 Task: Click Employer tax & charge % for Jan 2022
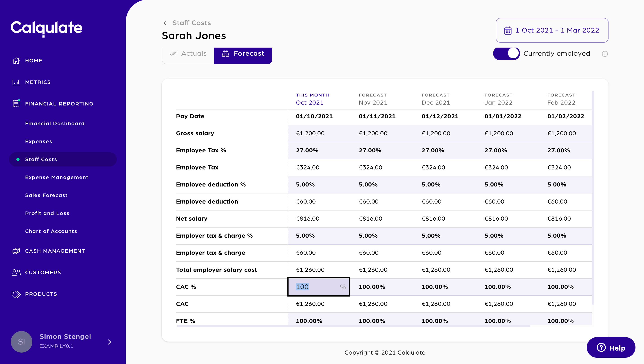point(494,236)
